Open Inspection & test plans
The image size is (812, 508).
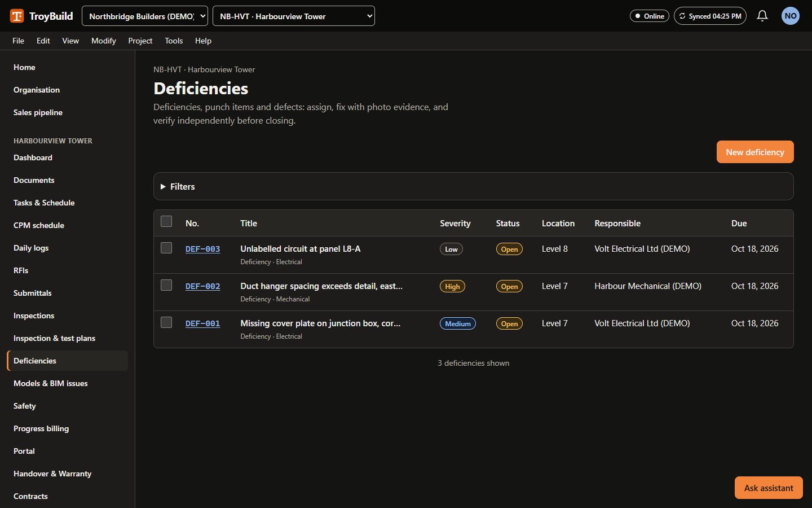(x=68, y=338)
